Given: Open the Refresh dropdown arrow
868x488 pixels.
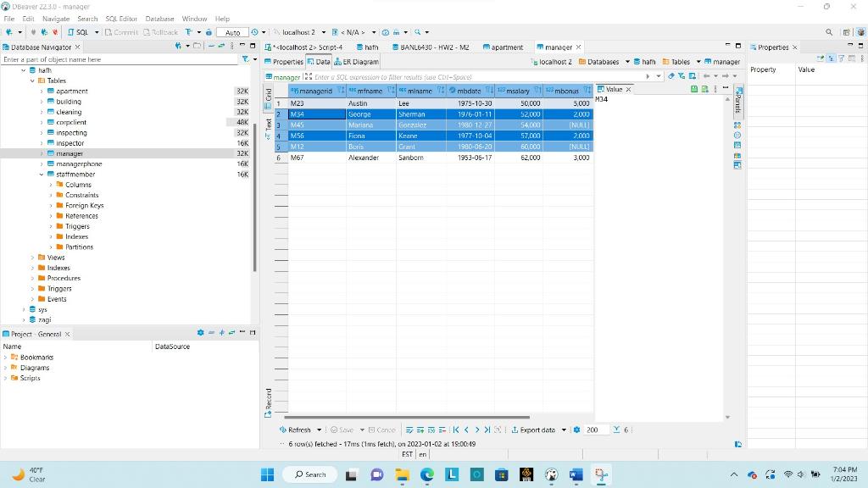Looking at the screenshot, I should click(x=319, y=430).
